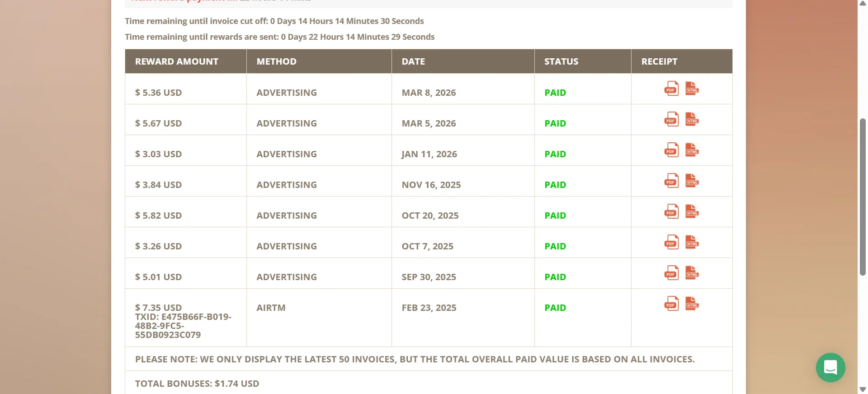Open HTML receipt for Nov 16, 2025
The image size is (868, 394).
[692, 181]
